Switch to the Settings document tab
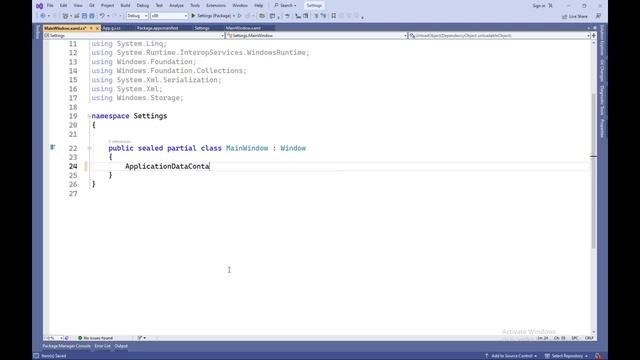Image resolution: width=640 pixels, height=360 pixels. point(202,28)
